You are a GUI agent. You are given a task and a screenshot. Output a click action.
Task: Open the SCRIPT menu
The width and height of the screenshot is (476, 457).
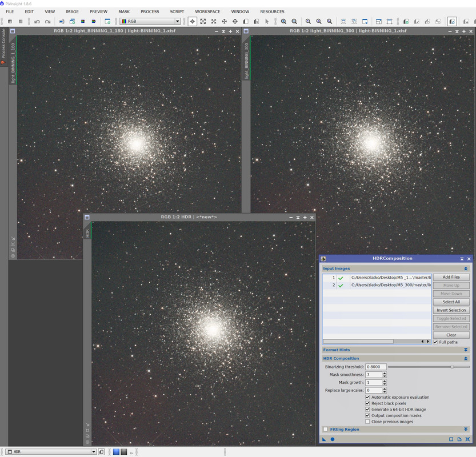click(177, 11)
